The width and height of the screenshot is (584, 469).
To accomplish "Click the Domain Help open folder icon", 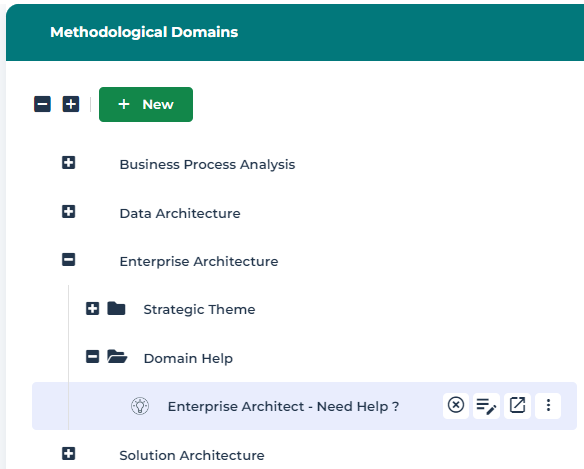I will tap(117, 356).
